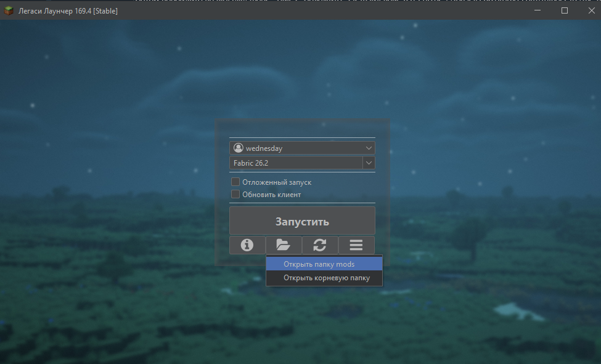Enable the Отложенный запуск checkbox
The image size is (601, 364).
click(235, 182)
